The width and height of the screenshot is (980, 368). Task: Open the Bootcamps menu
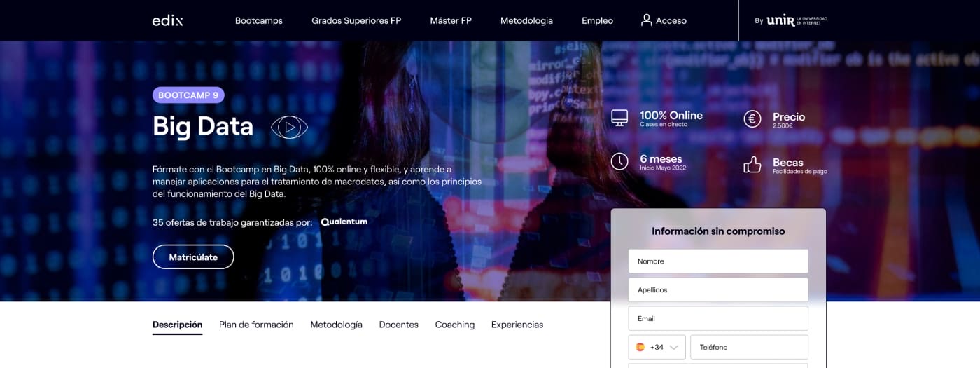coord(259,20)
